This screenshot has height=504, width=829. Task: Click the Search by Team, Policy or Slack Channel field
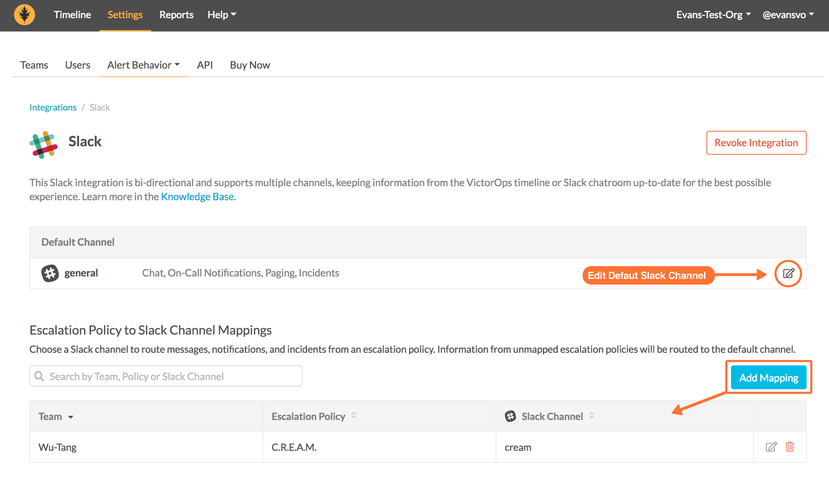point(166,376)
